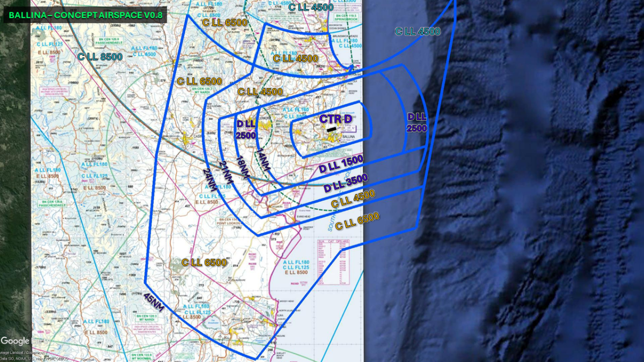
Task: Click the cyan C LL 4500 label over the ocean
Action: tap(418, 31)
